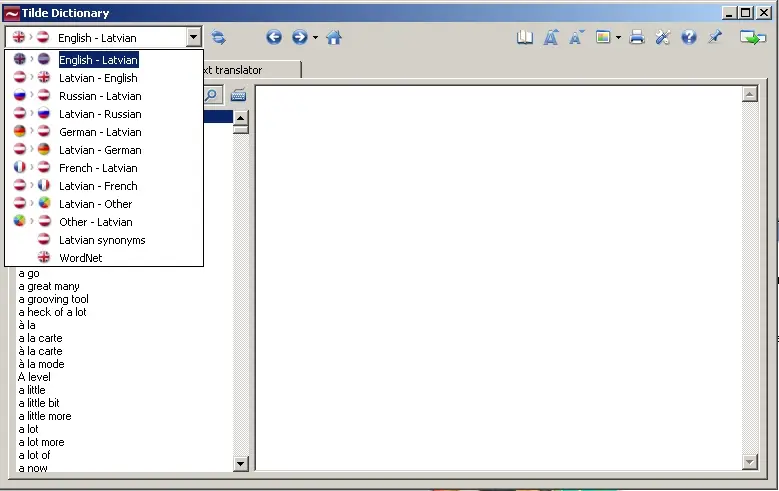Click the picture view icon in the toolbar
Viewport: 779px width, 491px height.
pos(603,37)
